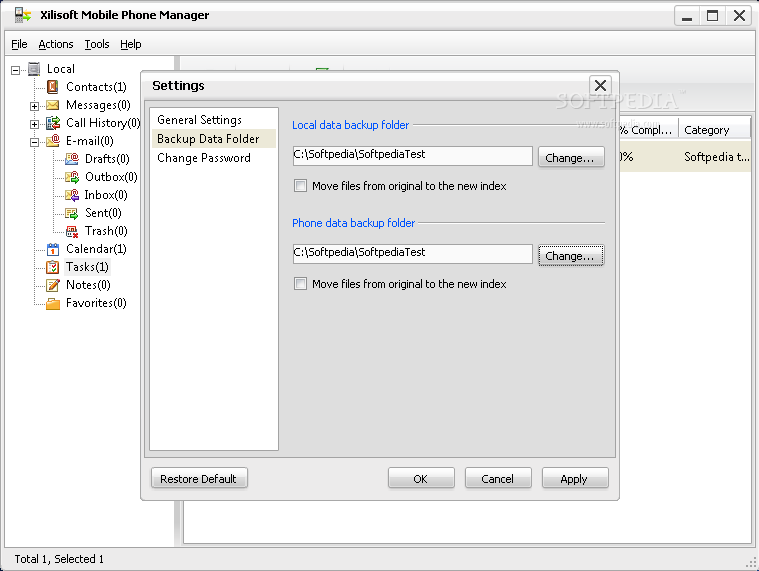Select Inbox(0) in the tree
Viewport: 759px width, 571px height.
[106, 195]
